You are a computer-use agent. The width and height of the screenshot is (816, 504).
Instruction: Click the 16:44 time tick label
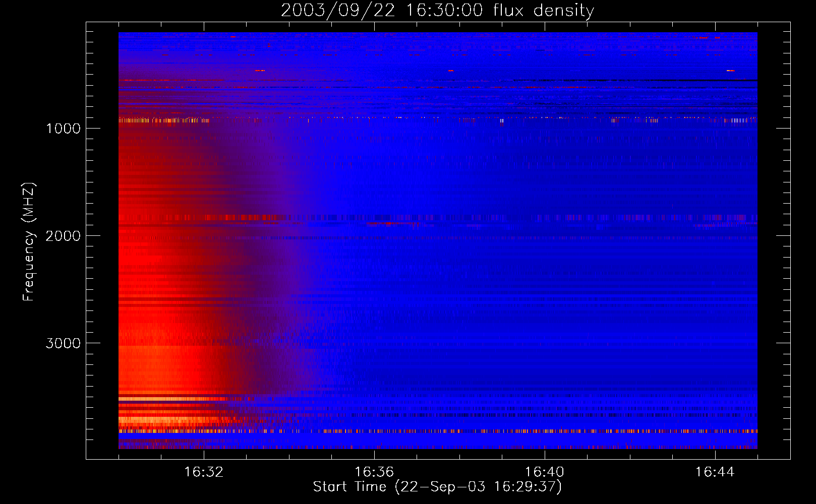tap(715, 472)
